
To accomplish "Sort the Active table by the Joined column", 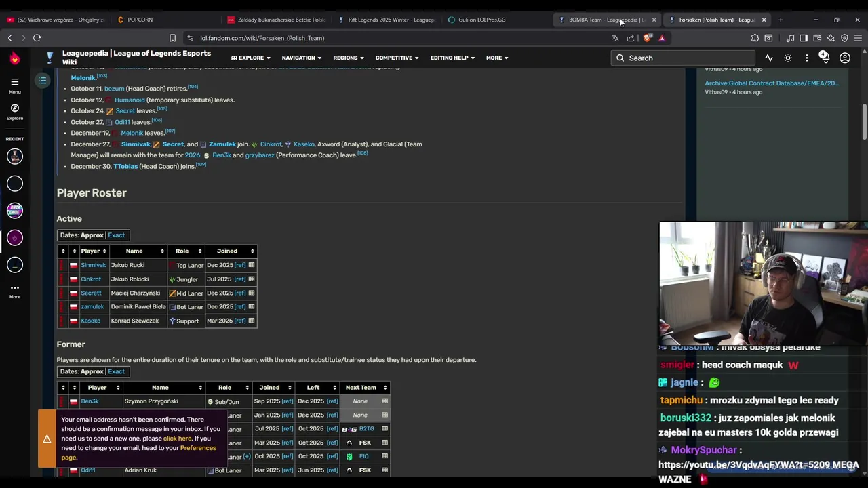I will 231,251.
